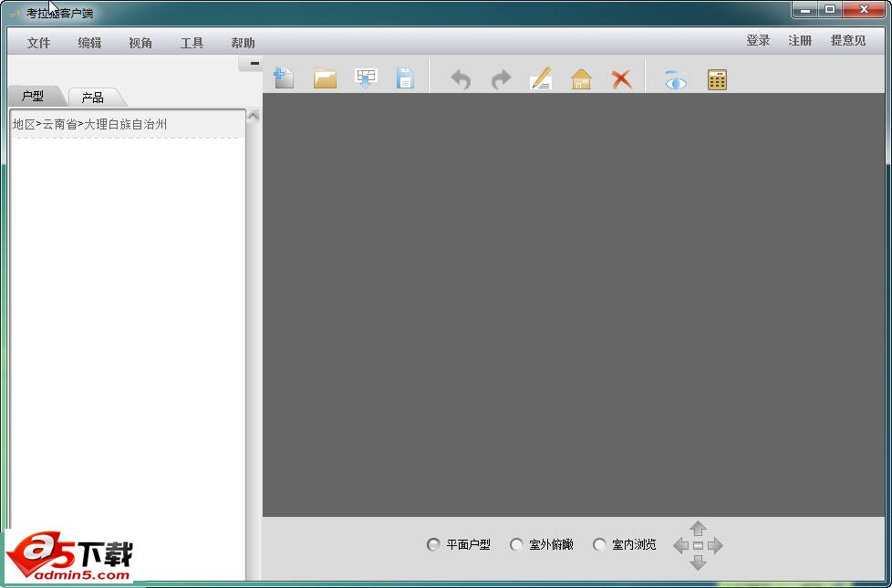This screenshot has width=892, height=588.
Task: Undo with the left curved arrow
Action: 461,79
